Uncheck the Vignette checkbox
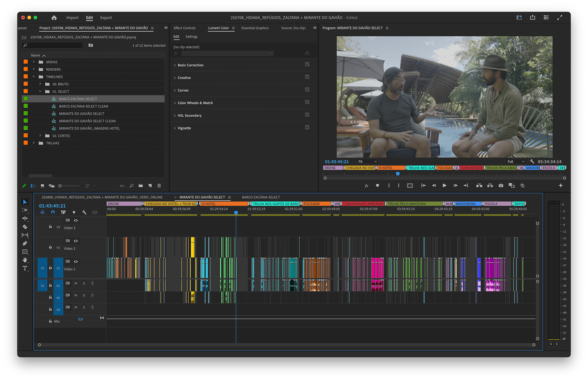 [x=307, y=127]
